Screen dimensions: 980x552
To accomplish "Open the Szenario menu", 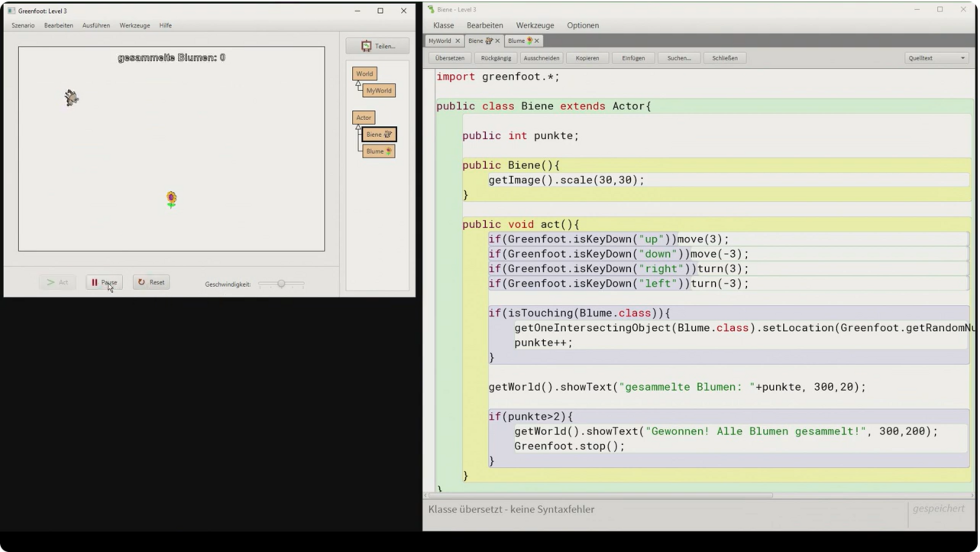I will 23,25.
